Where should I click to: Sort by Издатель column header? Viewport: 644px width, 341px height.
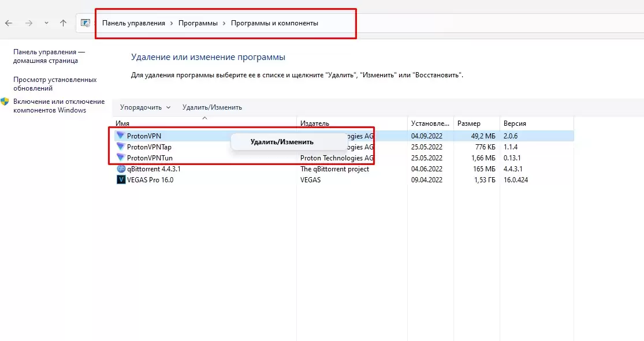tap(315, 123)
